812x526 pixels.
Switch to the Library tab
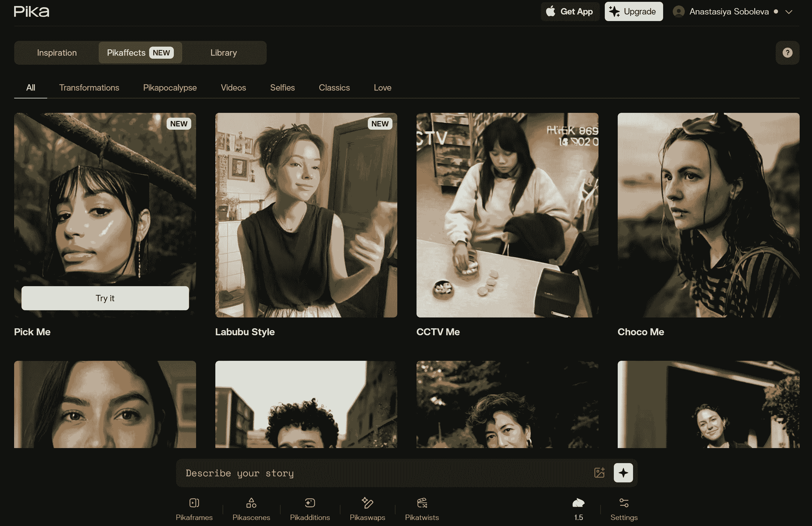(x=223, y=53)
